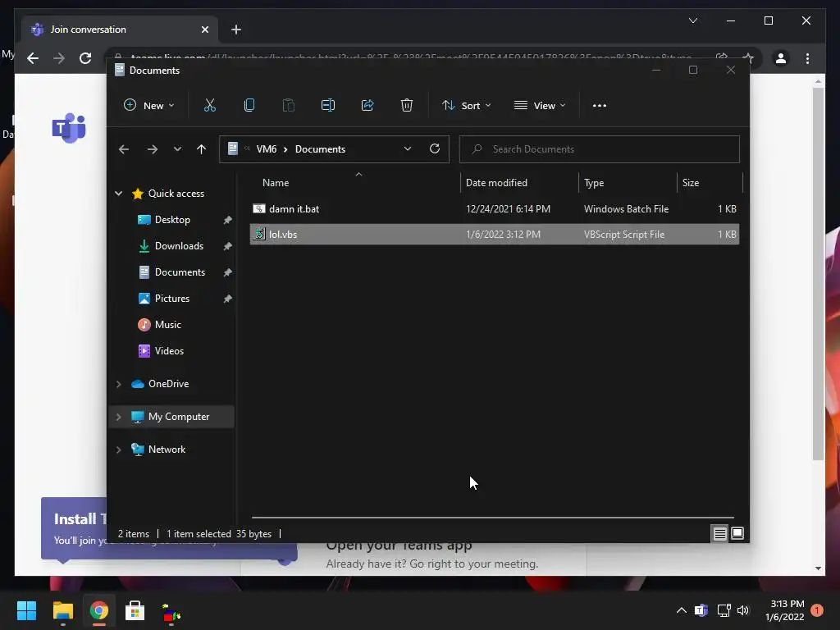Open Downloads in Quick access
The height and width of the screenshot is (630, 840).
pyautogui.click(x=179, y=246)
